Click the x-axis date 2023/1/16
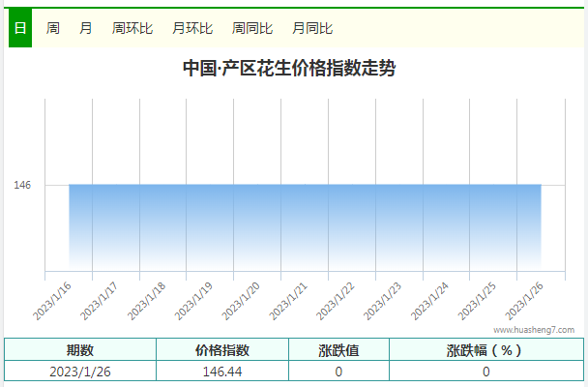 [52, 302]
